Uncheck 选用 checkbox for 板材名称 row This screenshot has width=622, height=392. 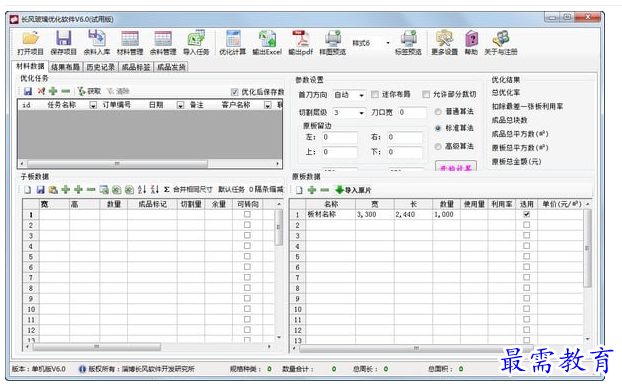tap(526, 214)
